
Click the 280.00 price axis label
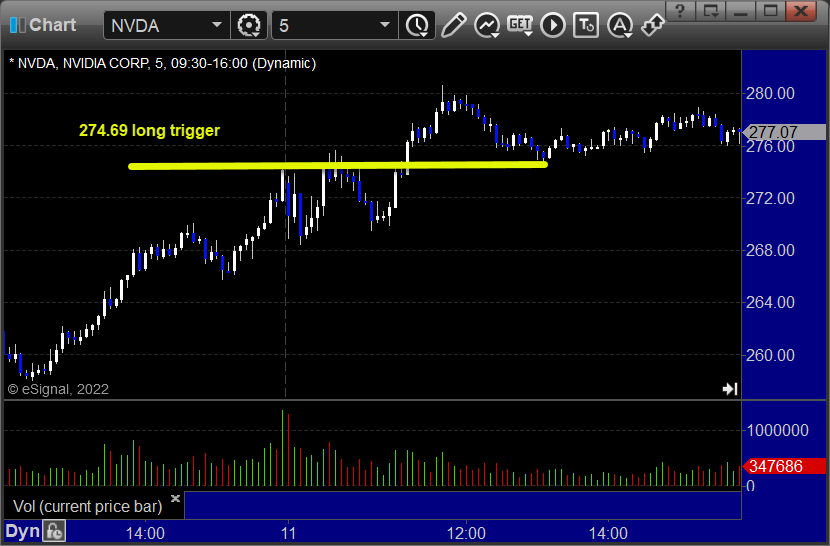pyautogui.click(x=770, y=93)
